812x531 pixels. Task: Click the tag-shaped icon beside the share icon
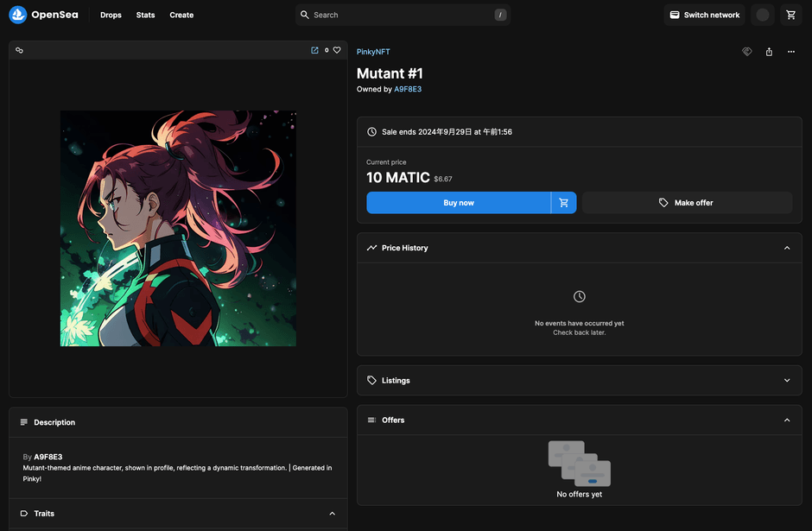(747, 52)
